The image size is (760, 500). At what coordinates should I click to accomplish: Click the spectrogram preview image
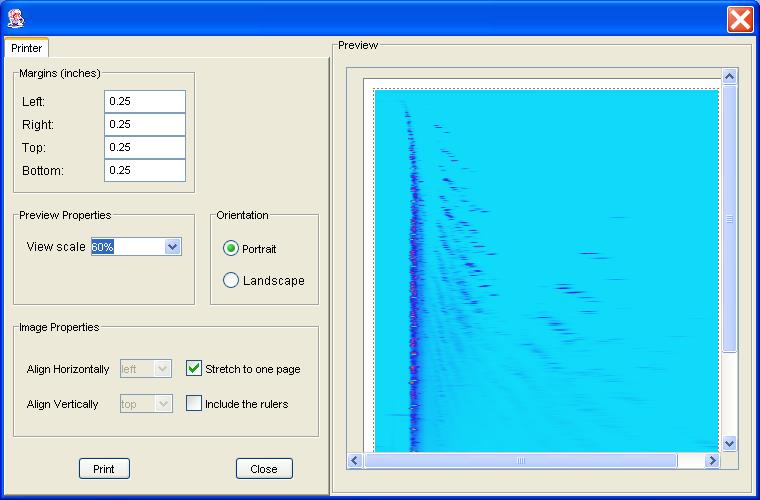(546, 271)
